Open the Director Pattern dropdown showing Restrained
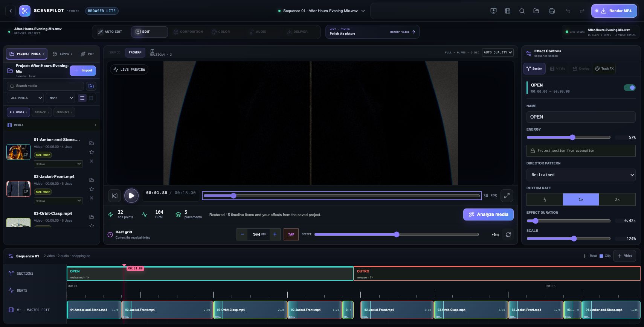This screenshot has width=644, height=327. (x=581, y=175)
